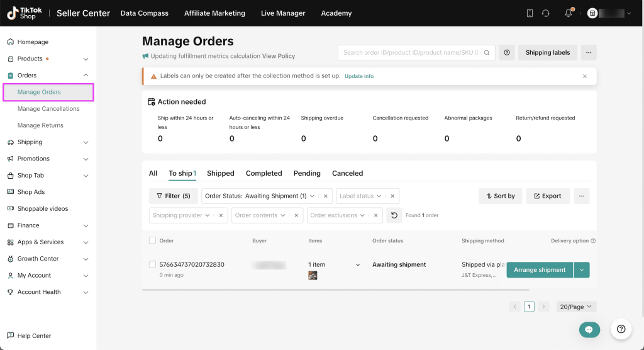
Task: Open the Update info link
Action: click(359, 76)
